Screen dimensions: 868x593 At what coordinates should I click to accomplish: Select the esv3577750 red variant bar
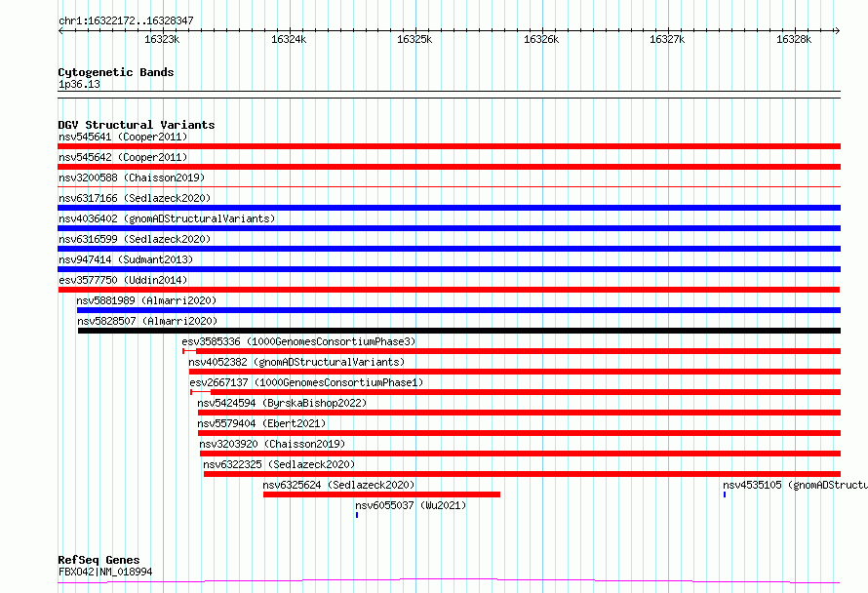point(449,290)
